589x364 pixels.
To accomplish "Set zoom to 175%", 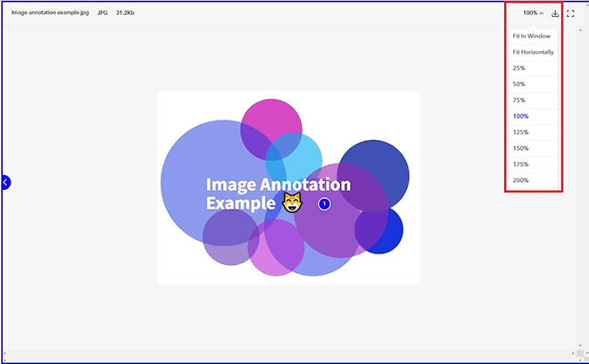I will click(x=533, y=164).
